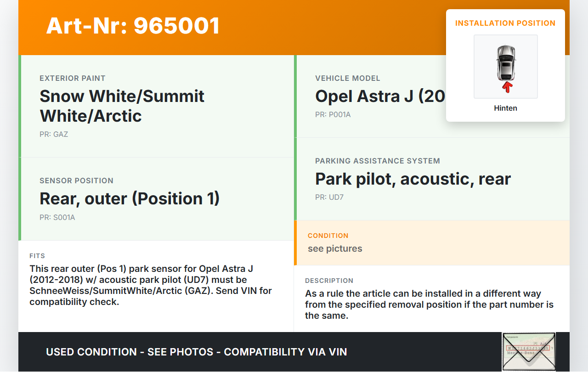Image resolution: width=588 pixels, height=372 pixels.
Task: Select the Art-Nr: 965001 heading
Action: pos(133,26)
